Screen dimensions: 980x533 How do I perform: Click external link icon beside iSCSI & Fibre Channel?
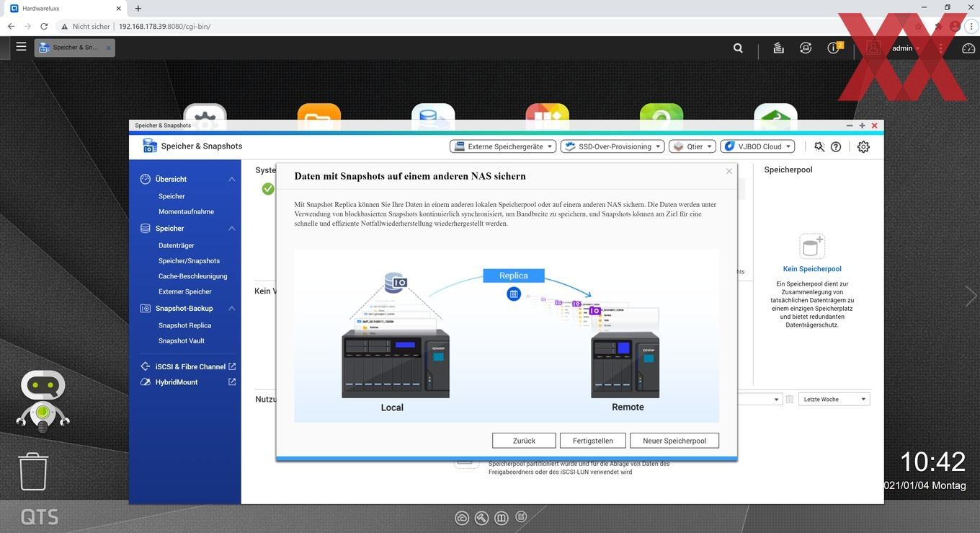click(232, 366)
